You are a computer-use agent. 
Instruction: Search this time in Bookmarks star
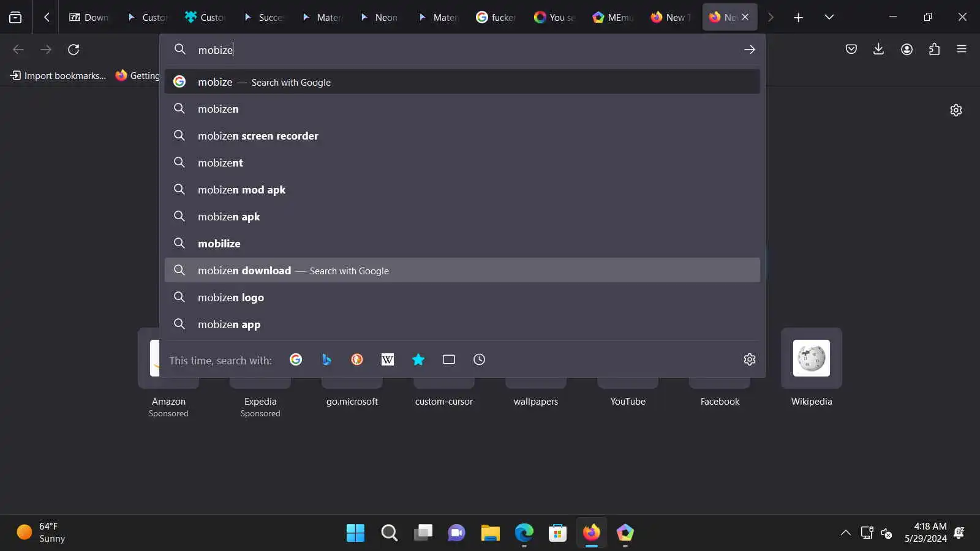click(418, 360)
